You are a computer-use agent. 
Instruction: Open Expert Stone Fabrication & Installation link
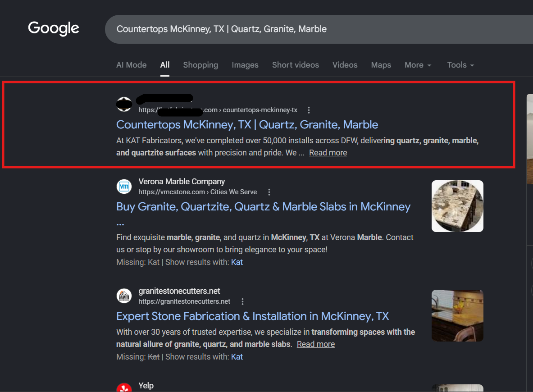pyautogui.click(x=253, y=316)
